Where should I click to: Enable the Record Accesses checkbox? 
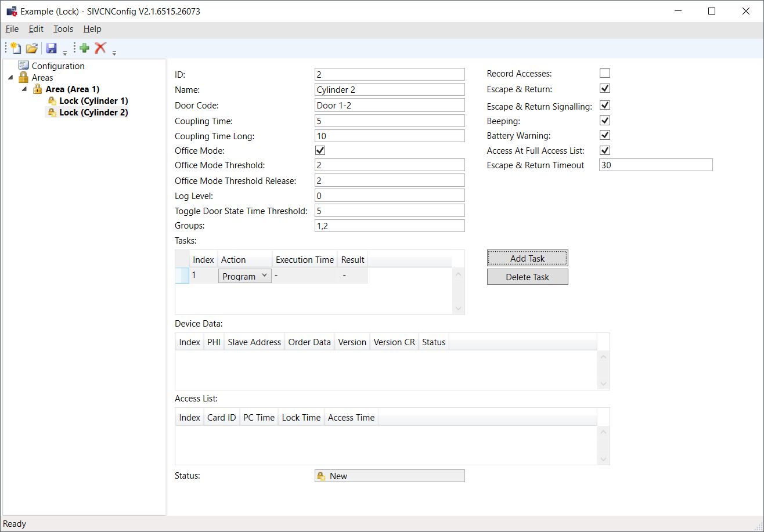tap(605, 73)
